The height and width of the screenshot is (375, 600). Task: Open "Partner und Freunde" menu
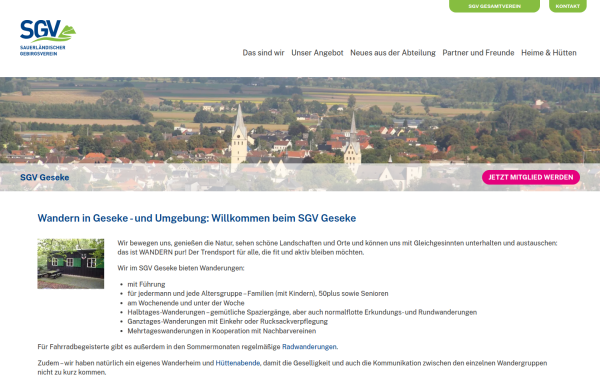coord(478,53)
